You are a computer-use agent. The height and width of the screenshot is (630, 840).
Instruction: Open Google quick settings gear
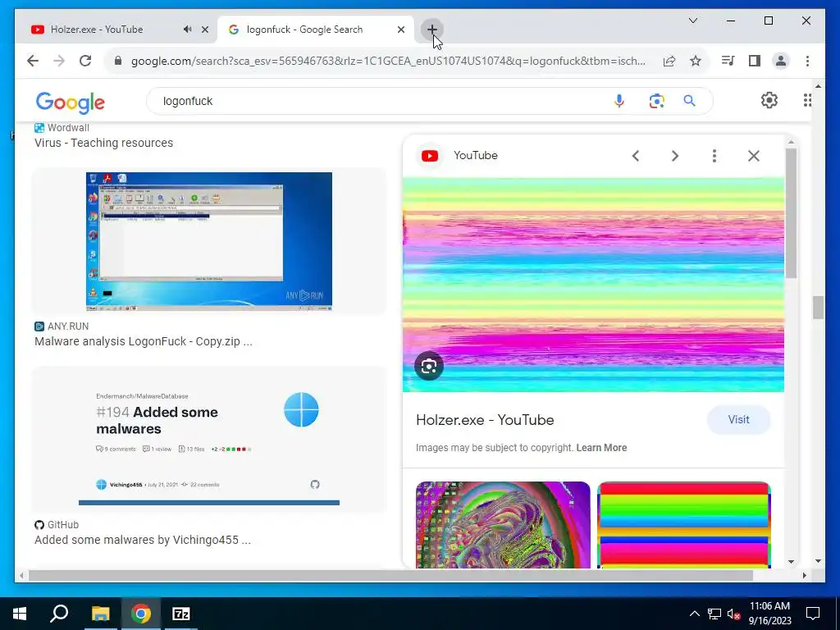click(x=769, y=100)
